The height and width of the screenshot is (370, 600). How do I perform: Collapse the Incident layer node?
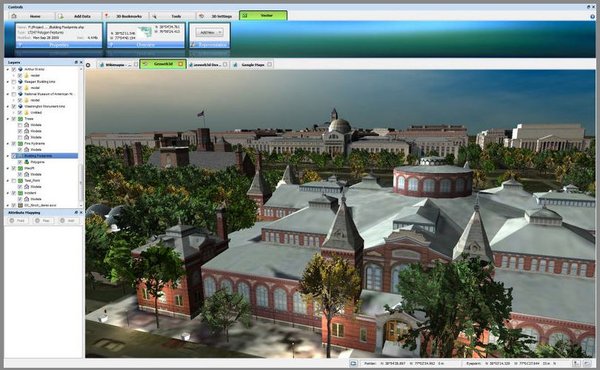click(8, 193)
